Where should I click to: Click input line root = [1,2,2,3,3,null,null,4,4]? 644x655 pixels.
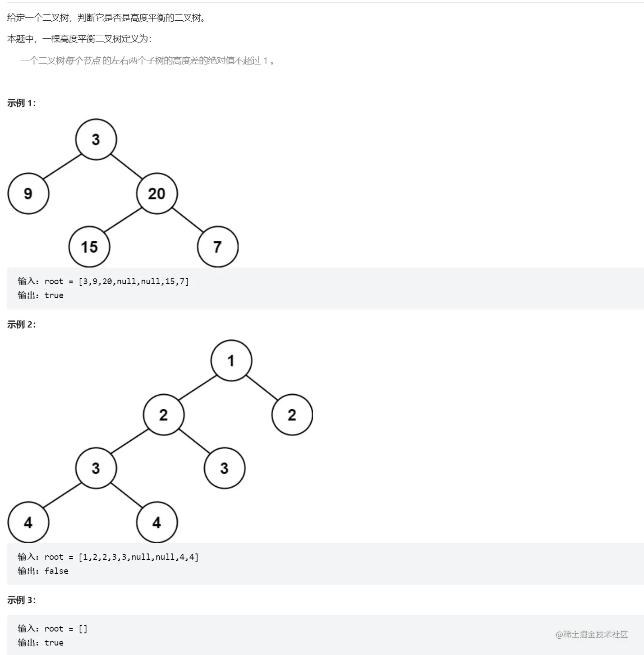point(108,557)
